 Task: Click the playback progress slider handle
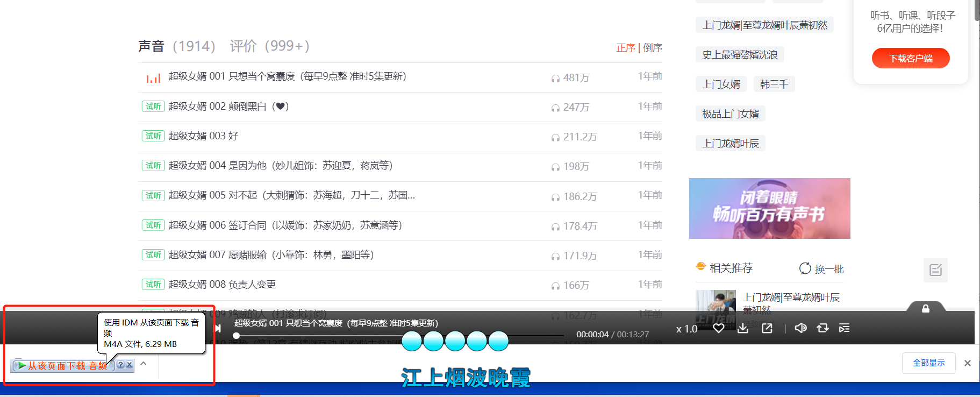(236, 336)
